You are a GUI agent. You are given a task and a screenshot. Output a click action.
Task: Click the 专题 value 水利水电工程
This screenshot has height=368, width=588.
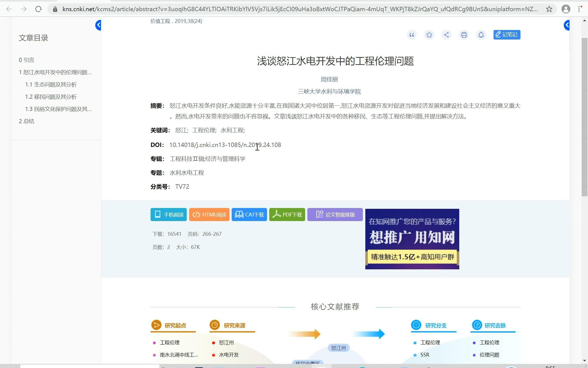coord(187,173)
